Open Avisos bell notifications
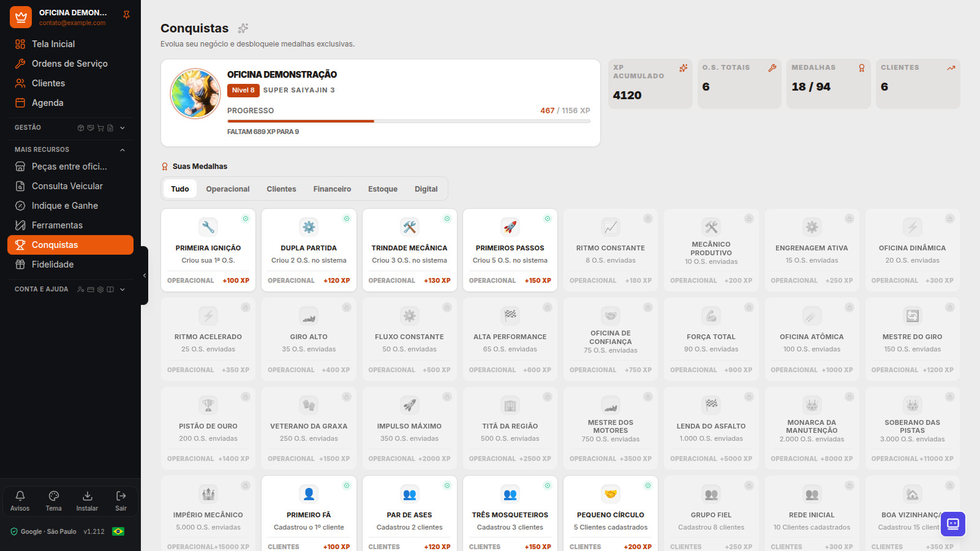 pos(20,501)
